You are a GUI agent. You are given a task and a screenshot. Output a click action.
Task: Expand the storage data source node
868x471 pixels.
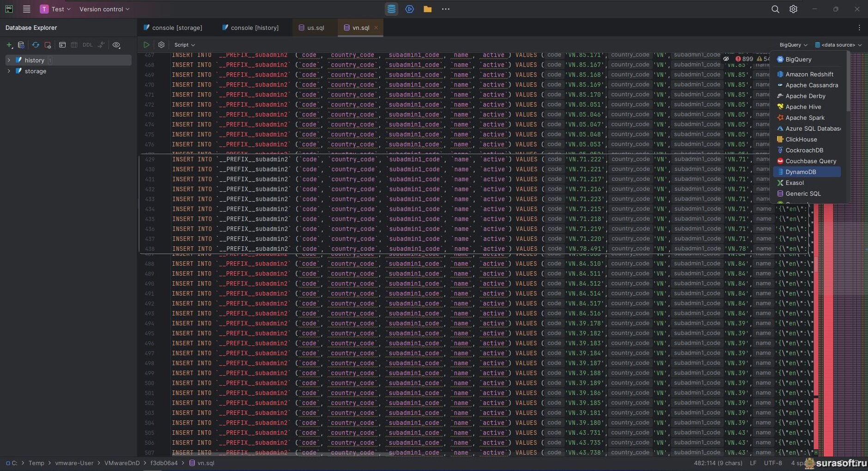9,71
